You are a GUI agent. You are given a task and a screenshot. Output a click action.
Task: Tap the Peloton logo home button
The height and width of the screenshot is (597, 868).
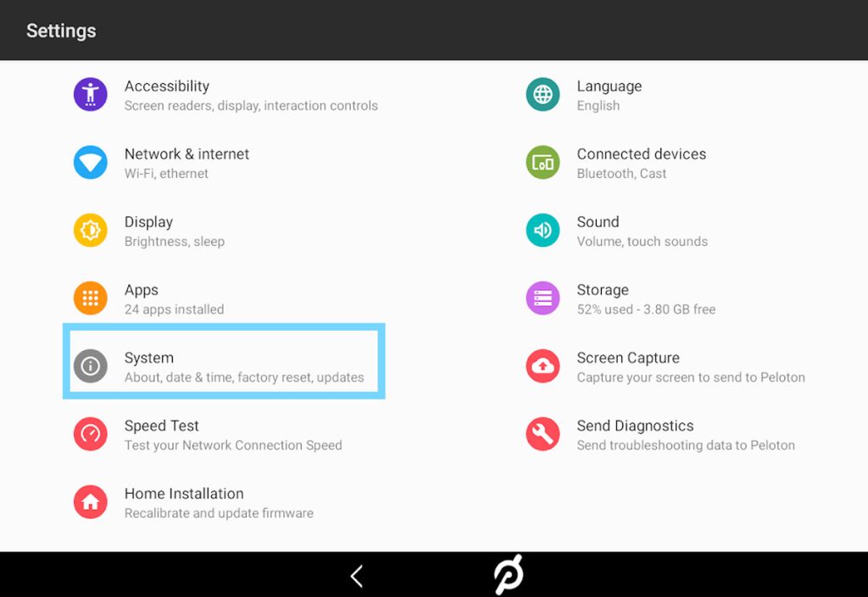click(509, 574)
